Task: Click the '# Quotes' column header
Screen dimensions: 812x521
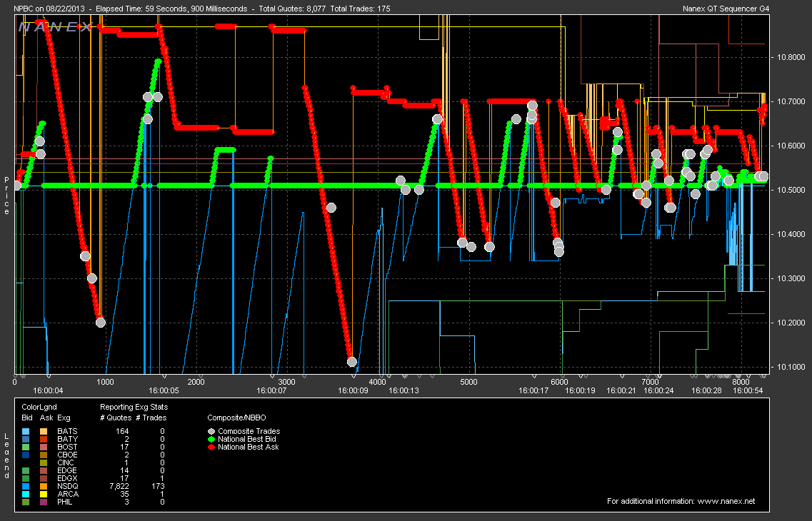Action: coord(116,418)
